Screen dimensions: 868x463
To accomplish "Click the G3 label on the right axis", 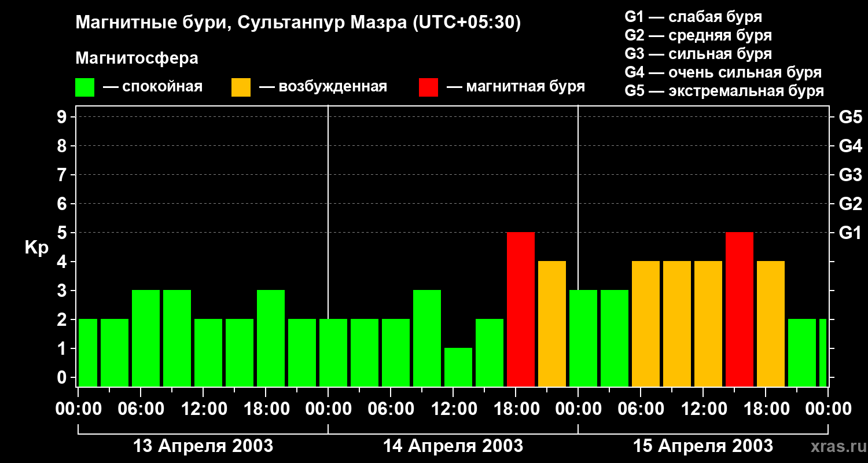I will pos(851,175).
